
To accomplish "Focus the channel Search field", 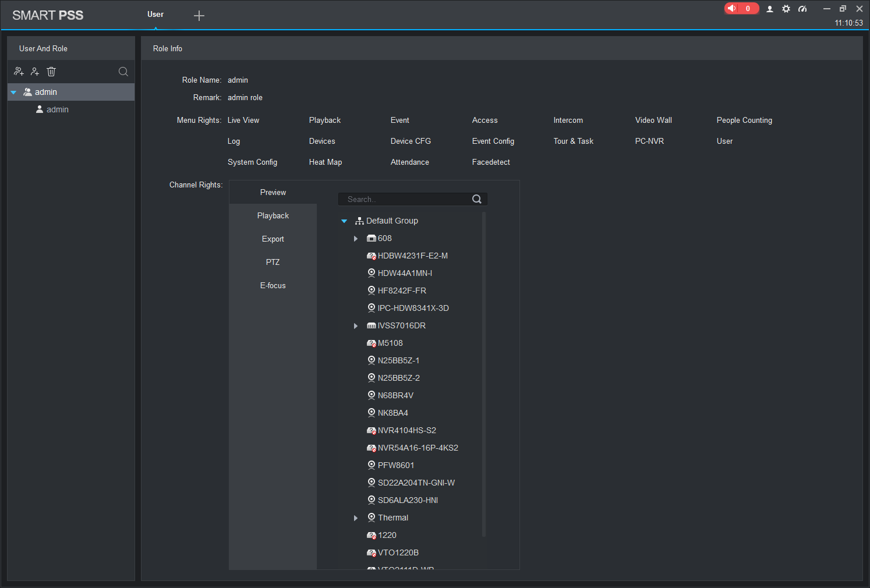I will pos(413,199).
